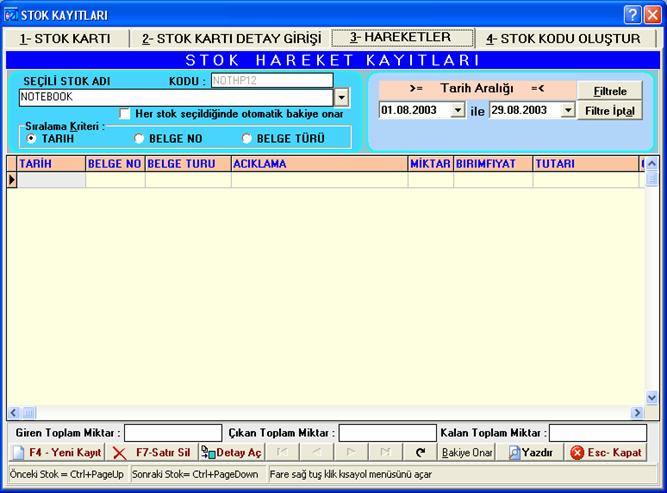
Task: Click the BIRIMFIYAT column header
Action: pyautogui.click(x=493, y=164)
